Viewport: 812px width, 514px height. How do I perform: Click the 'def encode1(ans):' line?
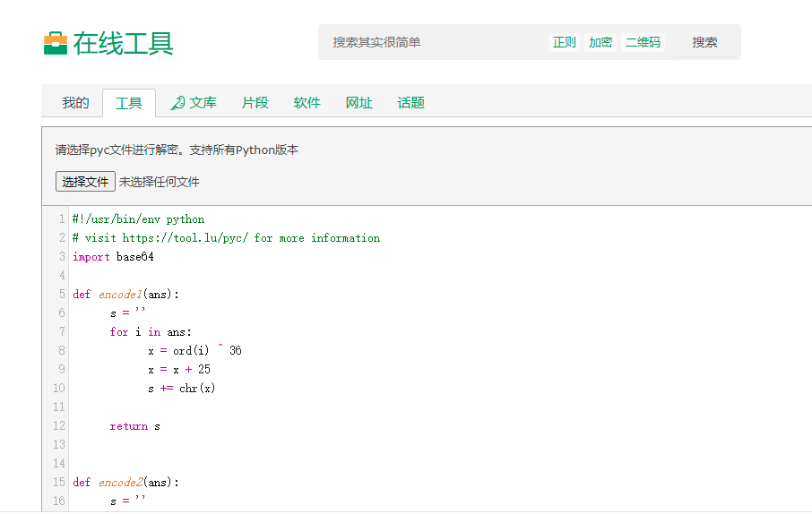[125, 295]
